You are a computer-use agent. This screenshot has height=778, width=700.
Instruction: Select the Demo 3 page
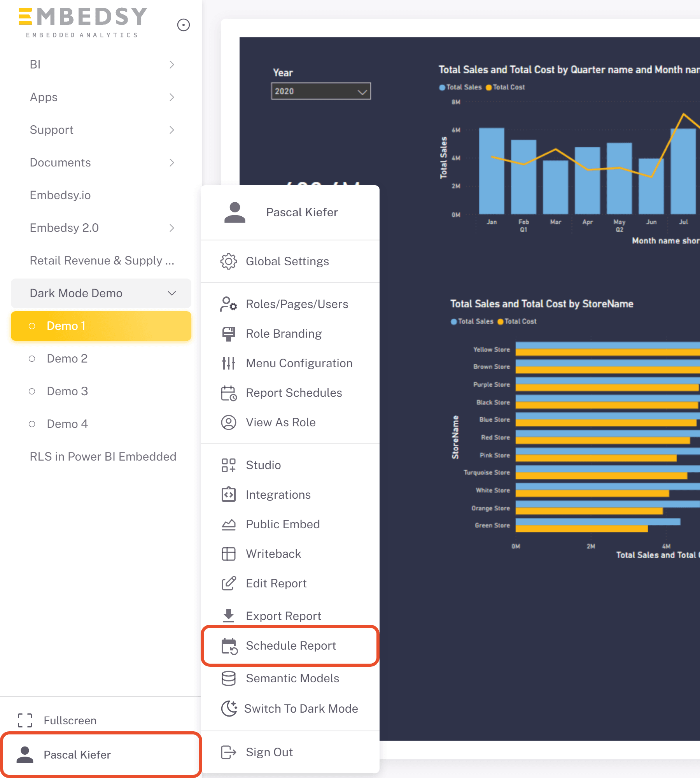point(101,391)
